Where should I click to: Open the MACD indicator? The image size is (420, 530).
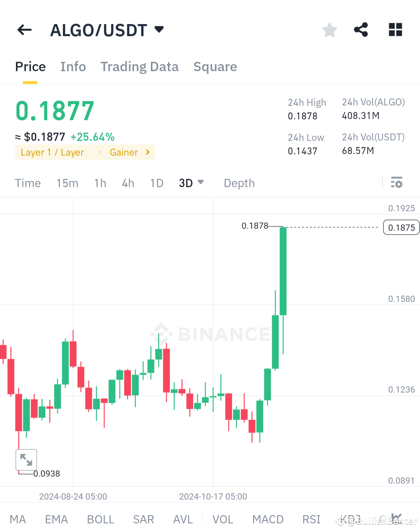(x=268, y=519)
